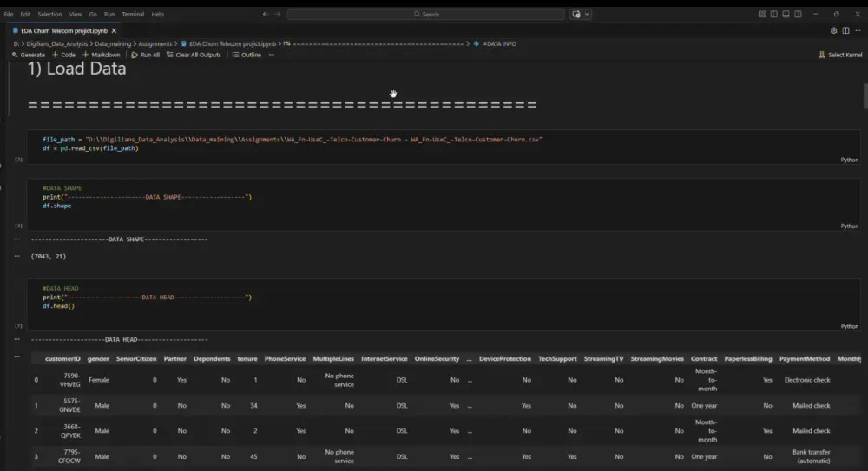Expand the Copilot dropdown arrow
868x471 pixels.
point(587,15)
